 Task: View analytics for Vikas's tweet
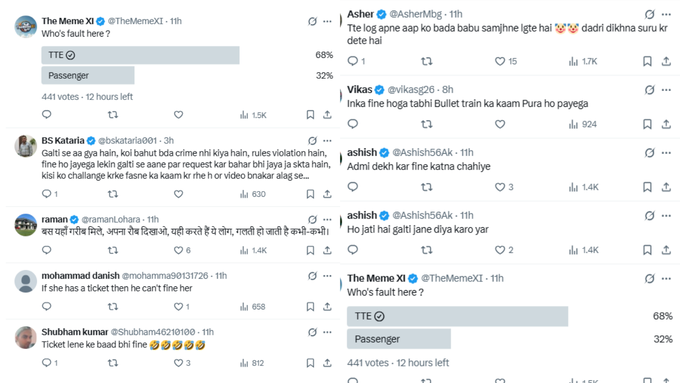pos(582,124)
